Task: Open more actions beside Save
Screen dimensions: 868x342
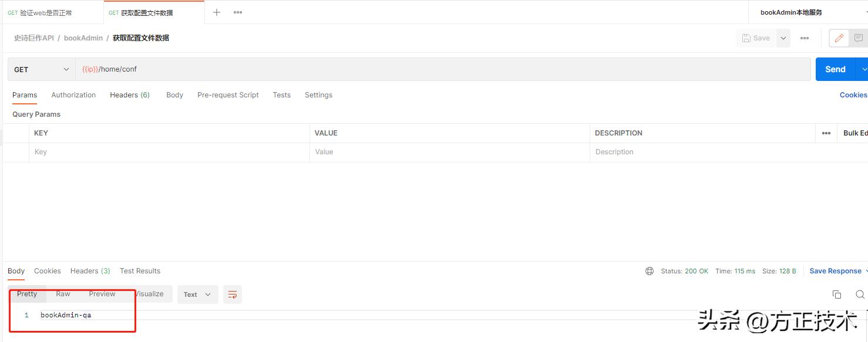Action: [805, 38]
